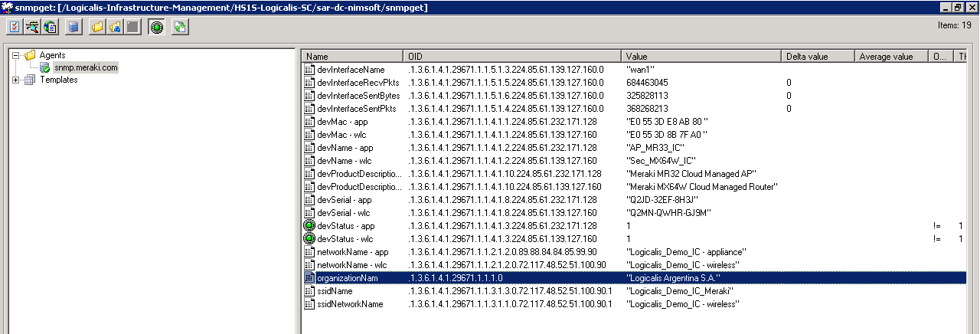980x334 pixels.
Task: Sort by the Name column header
Action: point(353,57)
